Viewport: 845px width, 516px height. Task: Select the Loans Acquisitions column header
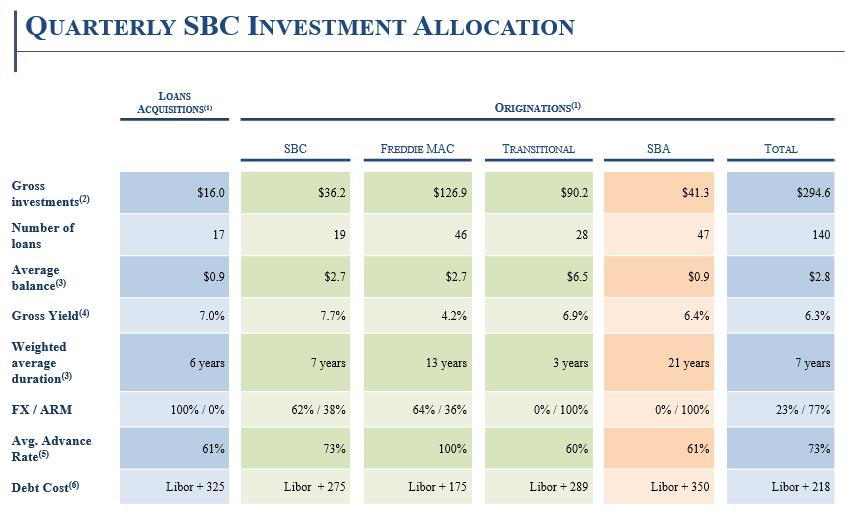pyautogui.click(x=175, y=103)
